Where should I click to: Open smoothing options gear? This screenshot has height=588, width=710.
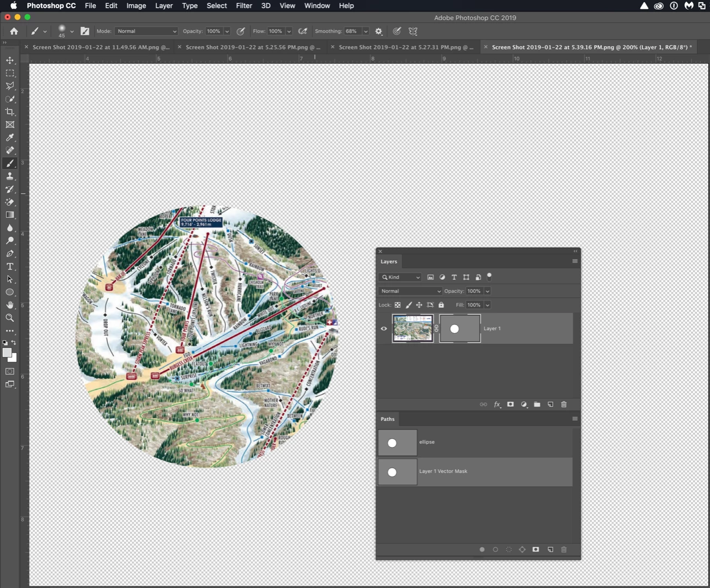click(379, 32)
